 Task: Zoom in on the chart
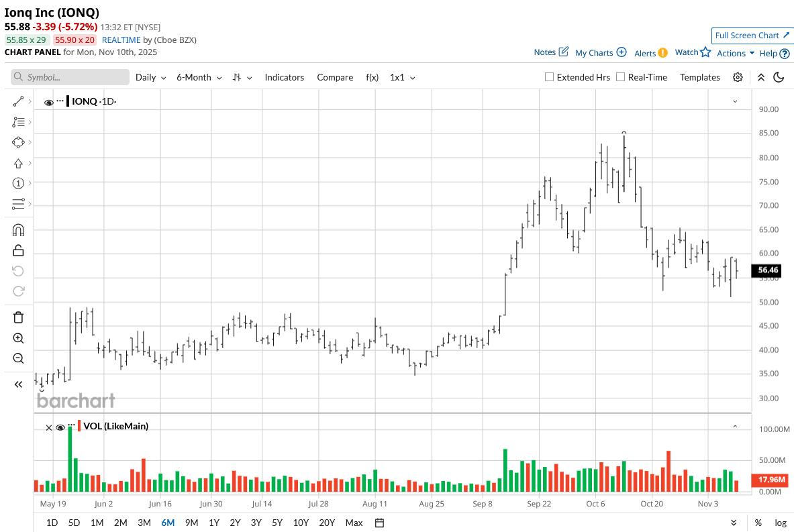pos(18,338)
